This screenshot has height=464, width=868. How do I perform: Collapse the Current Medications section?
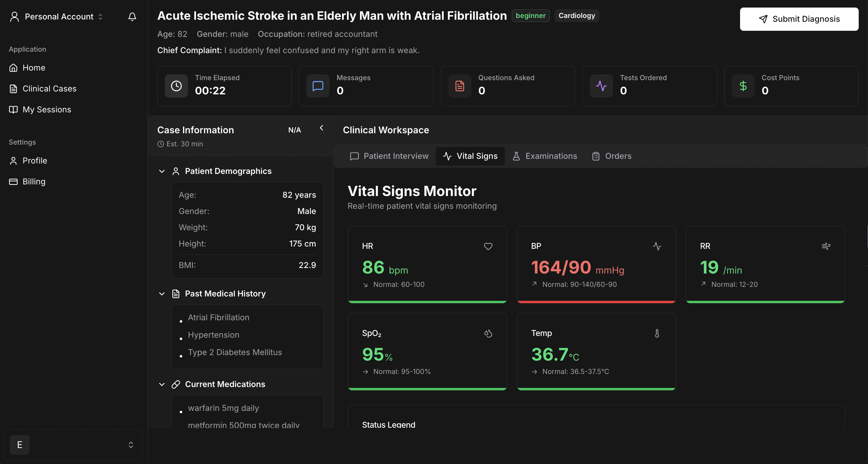162,384
